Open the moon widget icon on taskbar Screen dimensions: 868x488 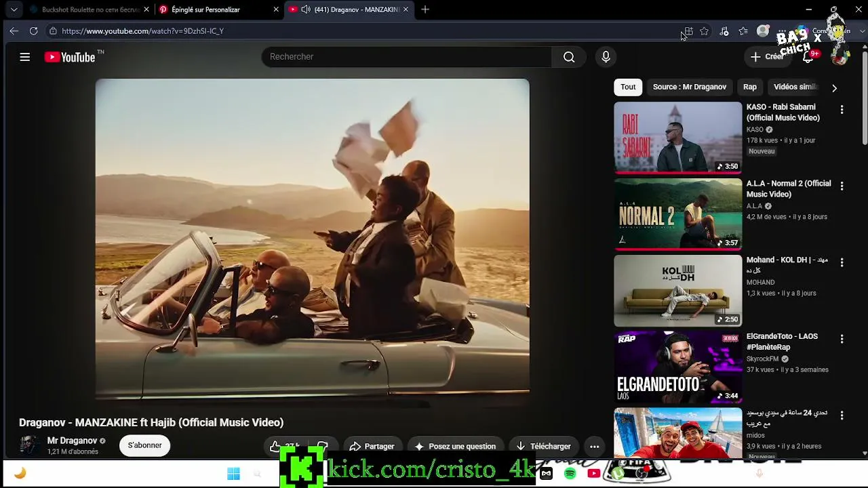point(20,474)
